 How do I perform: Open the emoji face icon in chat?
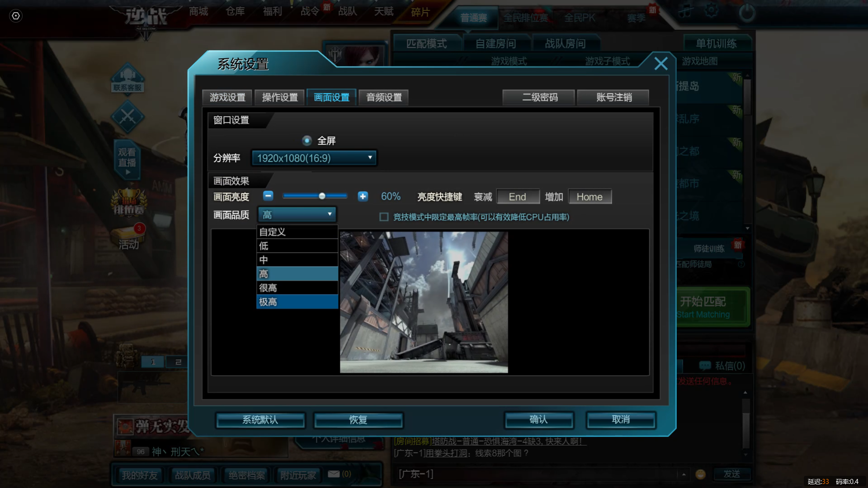(x=700, y=474)
